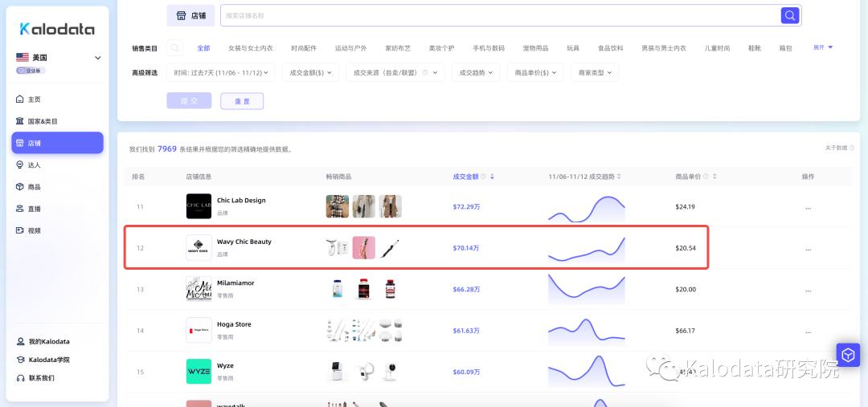This screenshot has height=407, width=868.
Task: Open actions menu for Wyze
Action: (809, 372)
